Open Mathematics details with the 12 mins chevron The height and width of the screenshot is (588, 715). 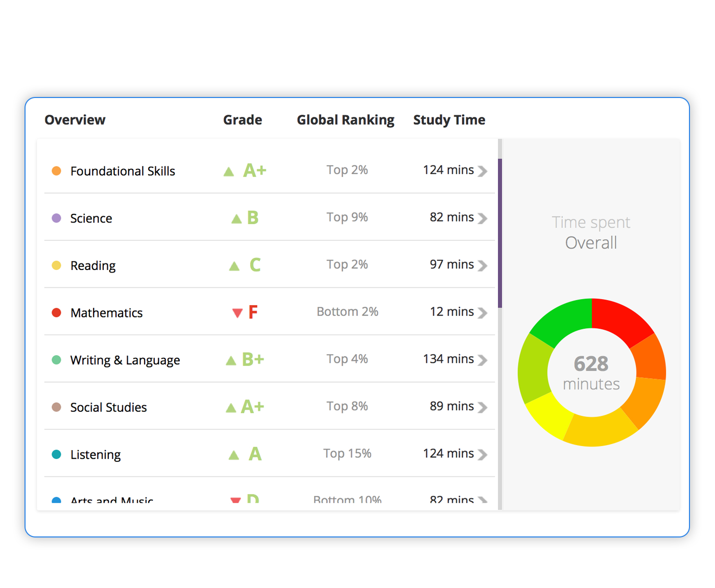[482, 313]
